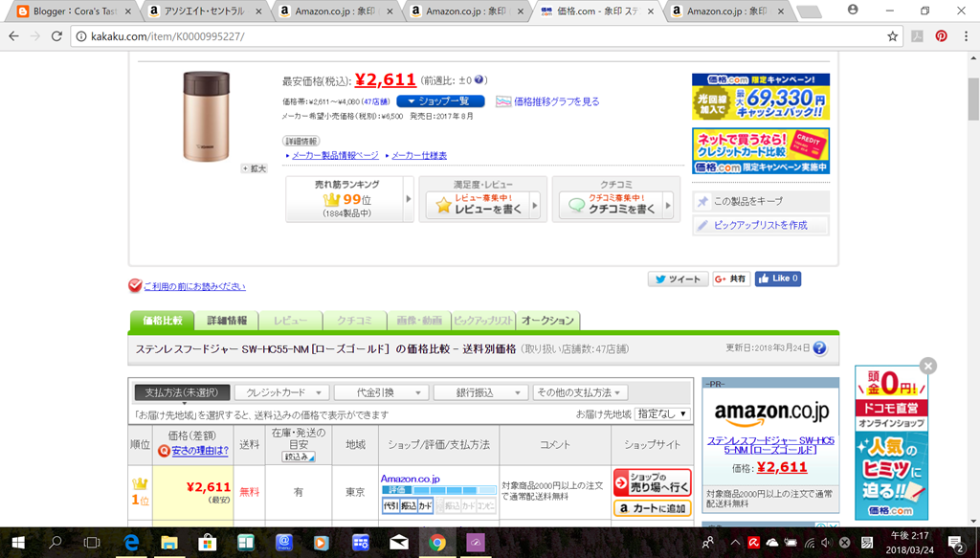Expand arrow beside 売れ筋ランキング box

tap(408, 199)
